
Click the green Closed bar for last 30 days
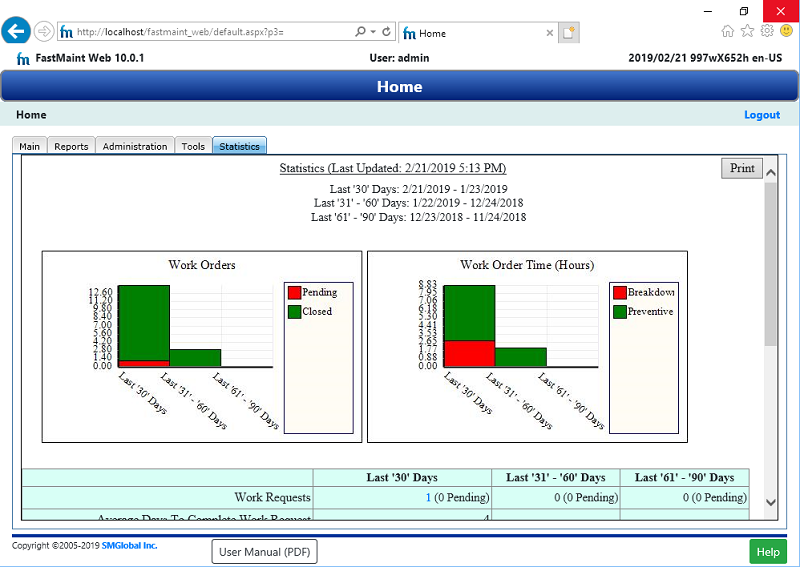coord(144,323)
